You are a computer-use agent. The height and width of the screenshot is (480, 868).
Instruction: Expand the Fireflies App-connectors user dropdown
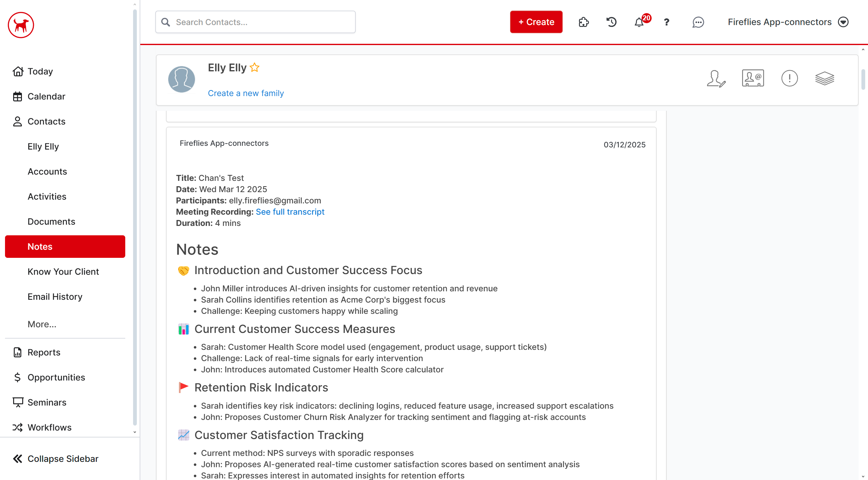click(843, 22)
